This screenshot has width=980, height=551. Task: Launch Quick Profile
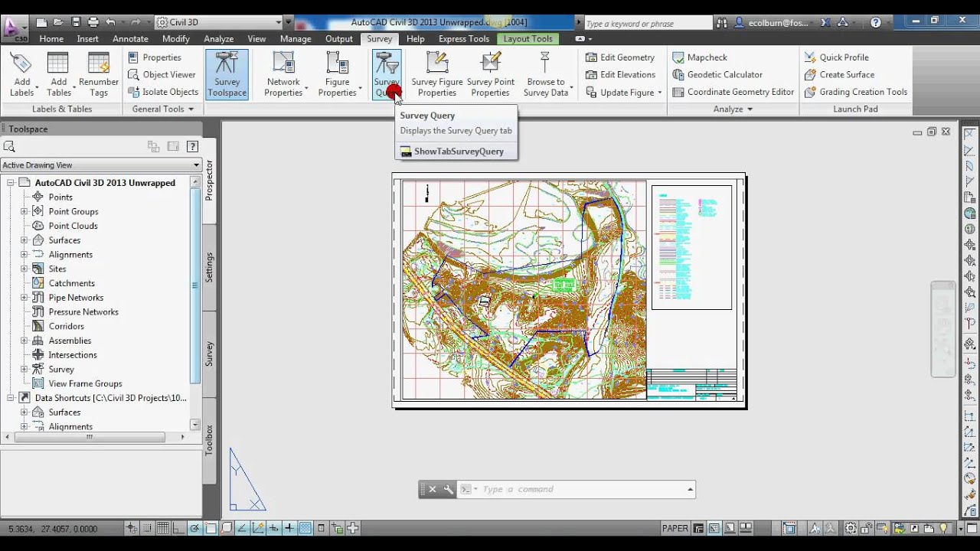[x=837, y=57]
